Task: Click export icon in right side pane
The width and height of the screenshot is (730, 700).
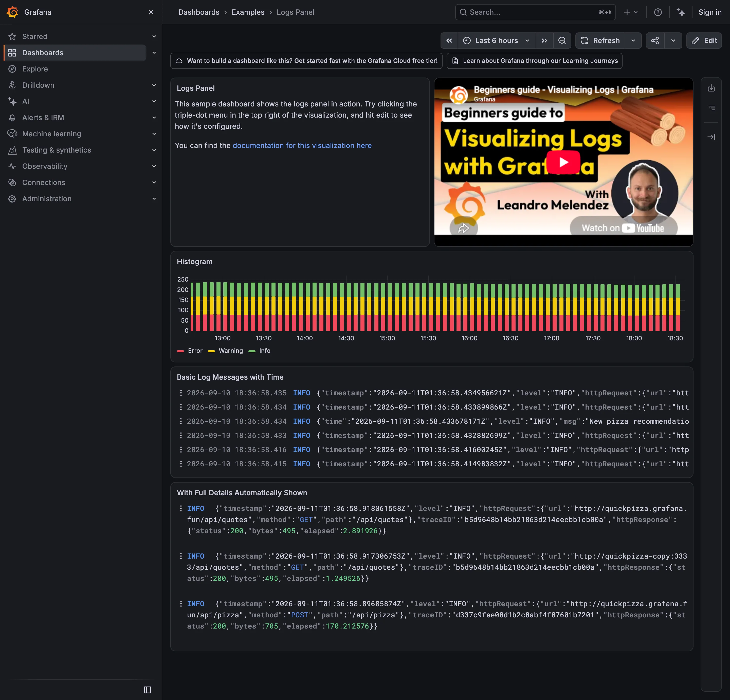Action: click(x=711, y=88)
